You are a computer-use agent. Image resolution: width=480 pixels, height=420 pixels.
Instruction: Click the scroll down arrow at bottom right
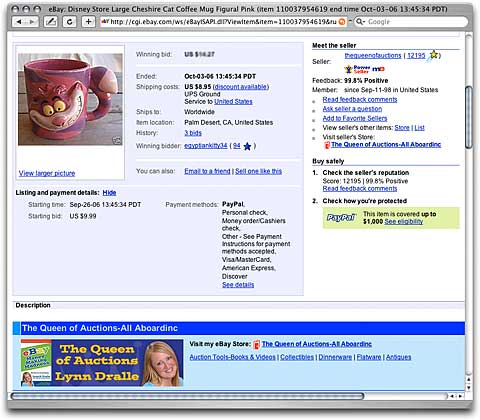(469, 388)
